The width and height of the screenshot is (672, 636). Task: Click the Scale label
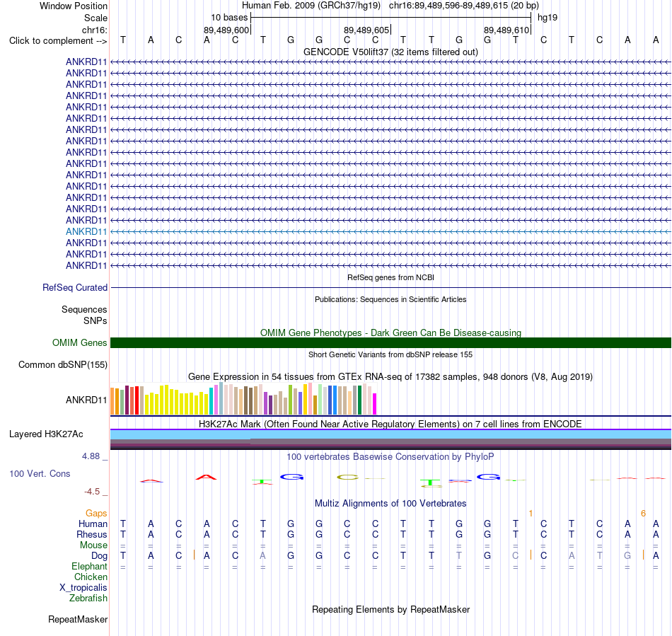click(x=95, y=18)
